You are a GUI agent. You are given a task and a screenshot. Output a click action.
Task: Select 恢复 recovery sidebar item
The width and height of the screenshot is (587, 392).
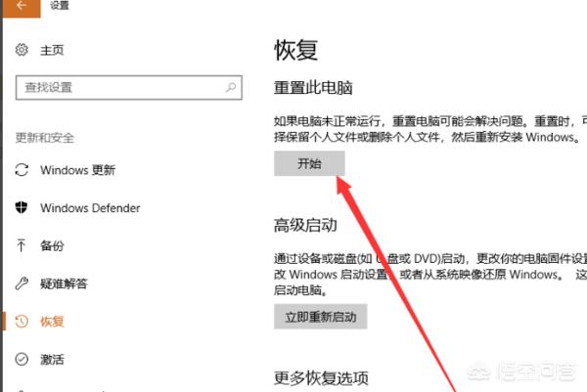(x=52, y=322)
